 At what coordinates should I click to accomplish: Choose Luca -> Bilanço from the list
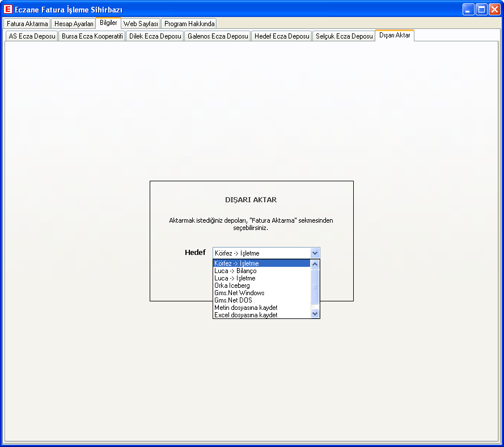click(x=235, y=271)
